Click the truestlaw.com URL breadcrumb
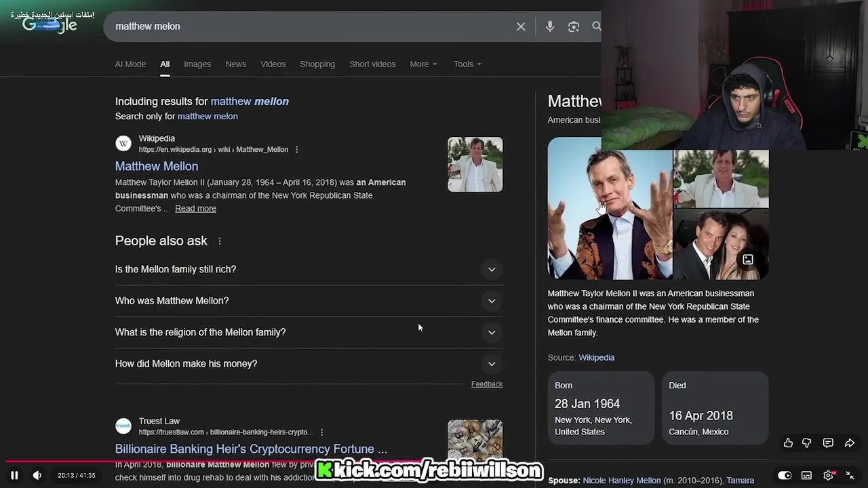 pyautogui.click(x=226, y=432)
